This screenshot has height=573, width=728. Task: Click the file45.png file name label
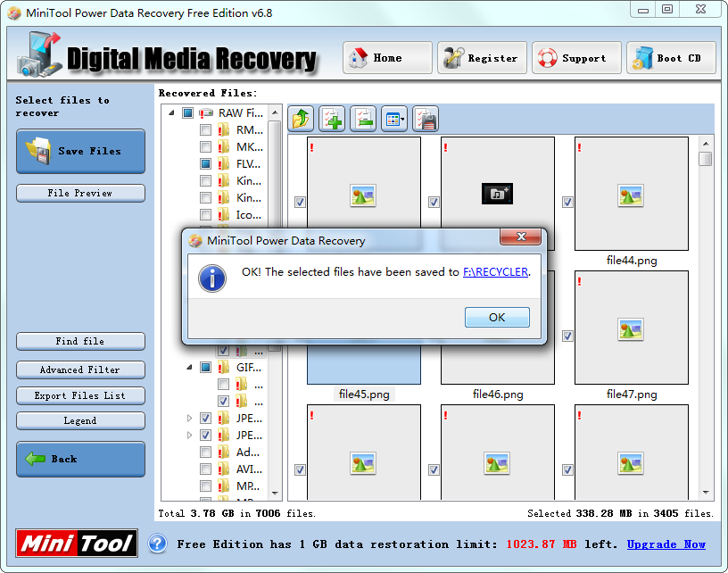364,394
